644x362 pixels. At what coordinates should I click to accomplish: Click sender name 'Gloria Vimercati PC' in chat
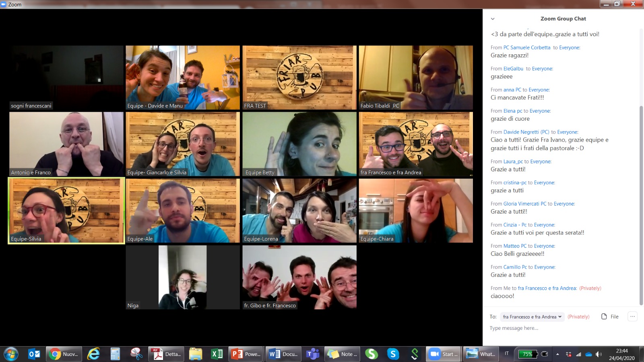(525, 204)
